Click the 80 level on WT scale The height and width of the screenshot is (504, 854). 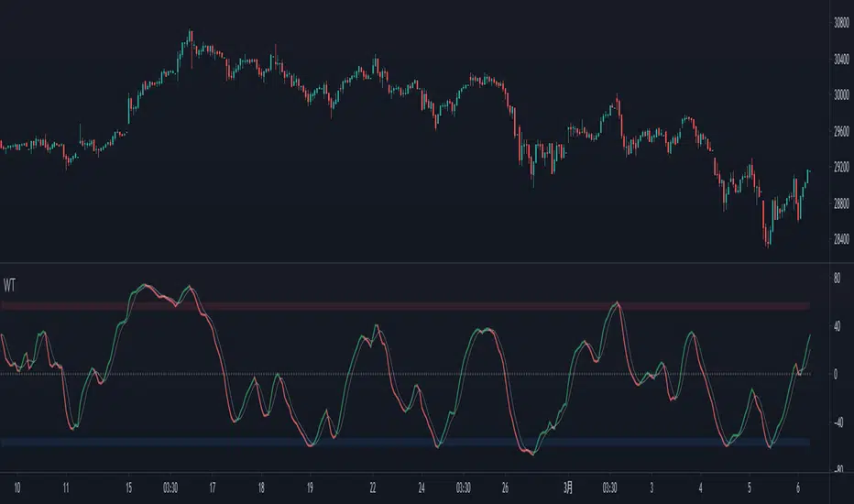pos(838,279)
